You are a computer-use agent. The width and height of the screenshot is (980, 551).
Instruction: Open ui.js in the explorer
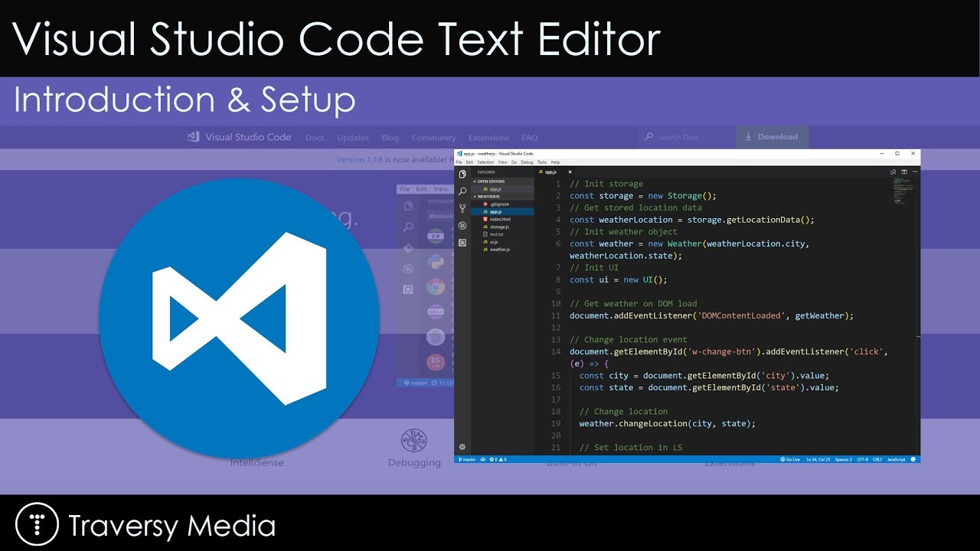point(502,242)
